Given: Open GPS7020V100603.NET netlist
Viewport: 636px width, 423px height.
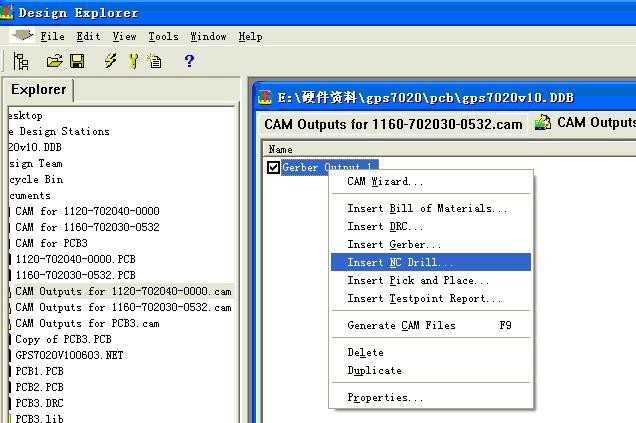Looking at the screenshot, I should tap(69, 355).
